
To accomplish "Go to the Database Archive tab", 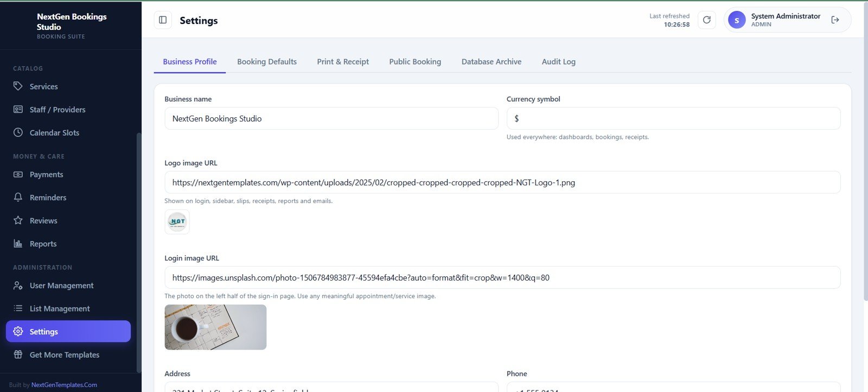I will click(x=492, y=62).
